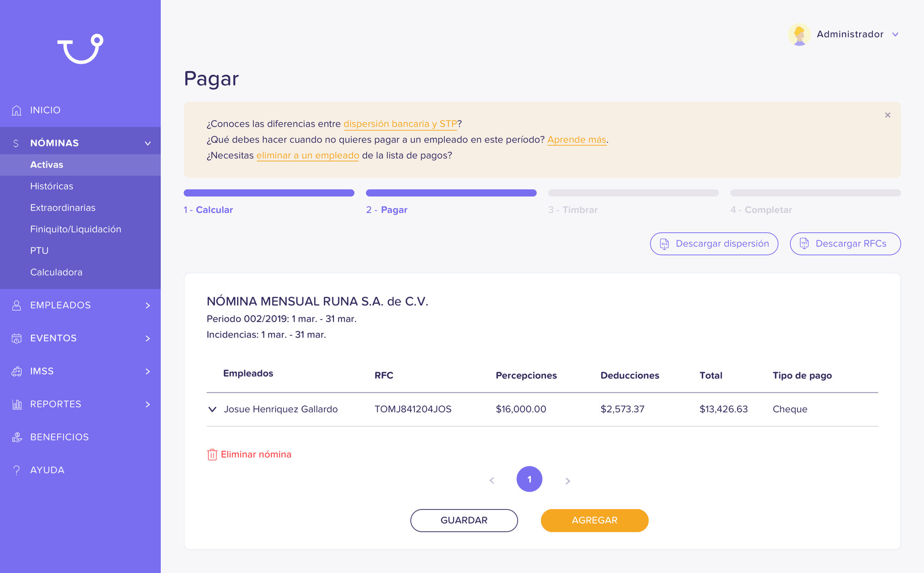Select the Beneficios hand-with-coin icon
Viewport: 924px width, 573px height.
tap(16, 437)
